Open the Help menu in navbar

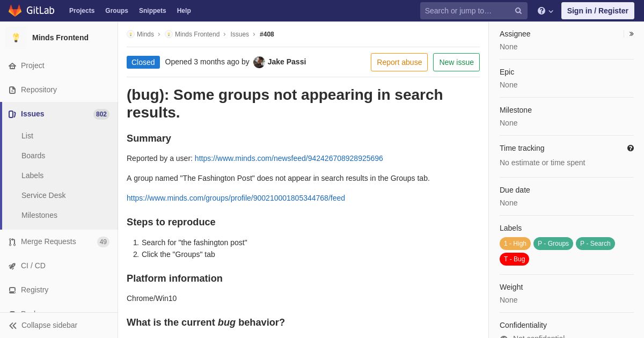click(184, 11)
